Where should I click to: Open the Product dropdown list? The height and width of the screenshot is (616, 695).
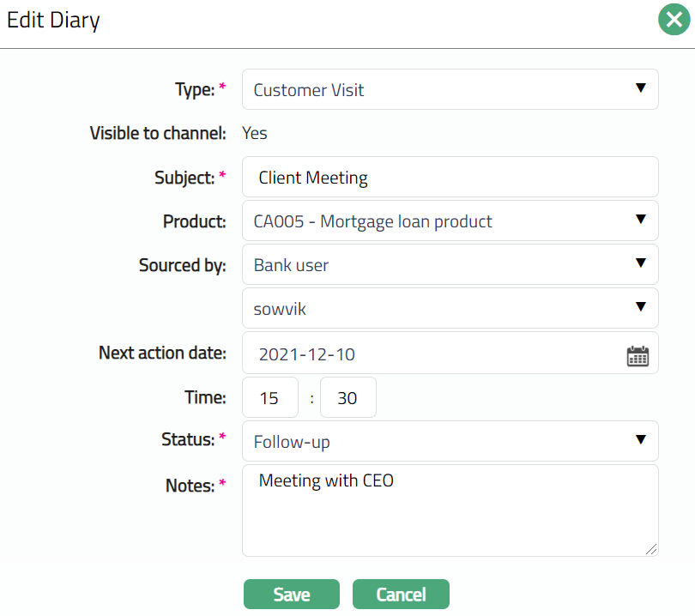450,221
